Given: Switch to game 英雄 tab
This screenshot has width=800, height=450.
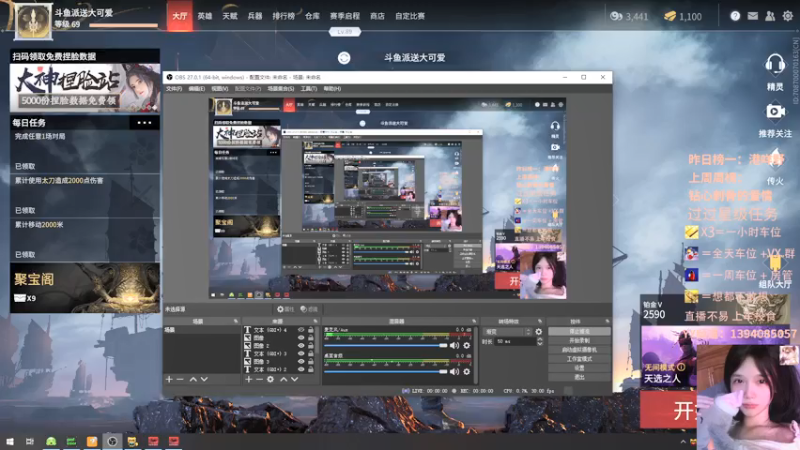Looking at the screenshot, I should [205, 16].
